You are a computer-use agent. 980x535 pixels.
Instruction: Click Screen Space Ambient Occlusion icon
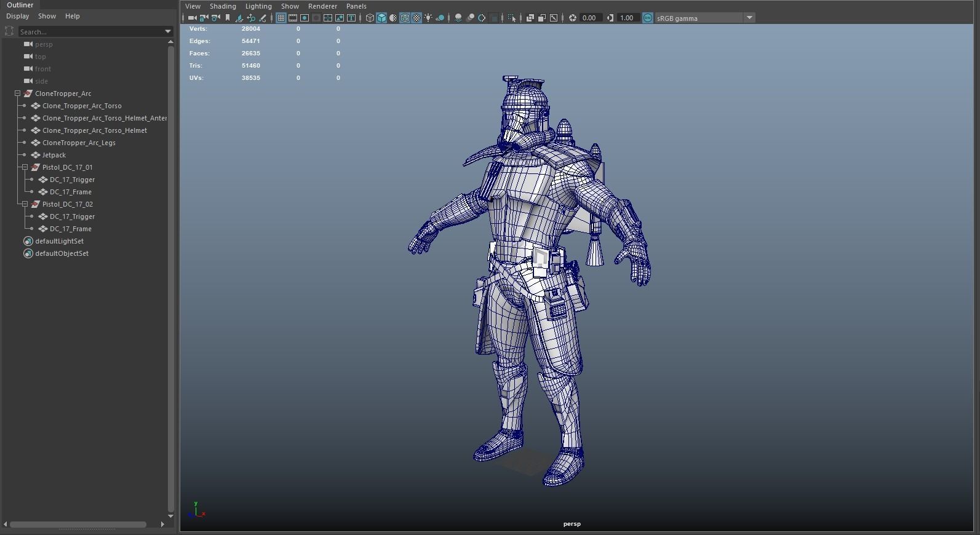point(458,18)
